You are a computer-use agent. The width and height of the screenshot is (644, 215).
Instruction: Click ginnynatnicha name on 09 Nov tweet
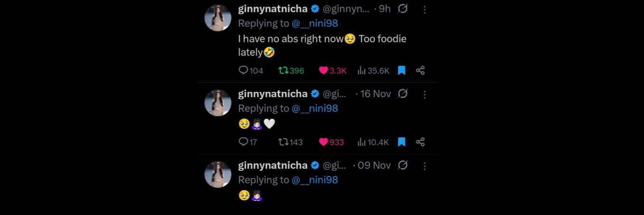(x=273, y=165)
